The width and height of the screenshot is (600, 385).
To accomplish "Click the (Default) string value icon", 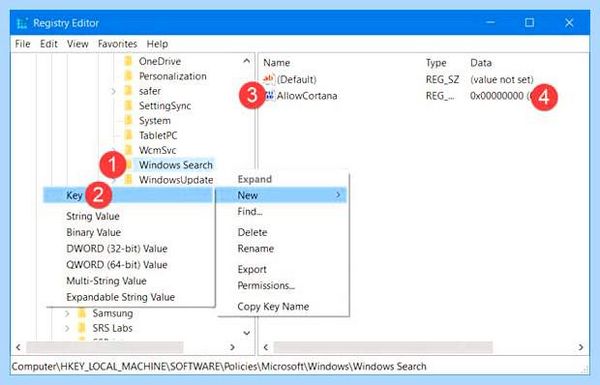I will click(269, 79).
